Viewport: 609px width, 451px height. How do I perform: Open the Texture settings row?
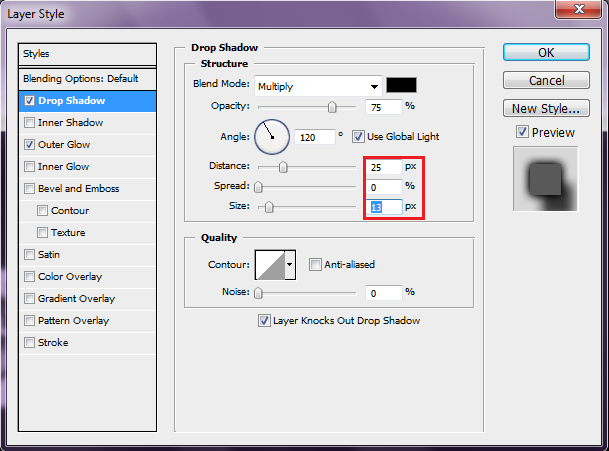(x=87, y=233)
